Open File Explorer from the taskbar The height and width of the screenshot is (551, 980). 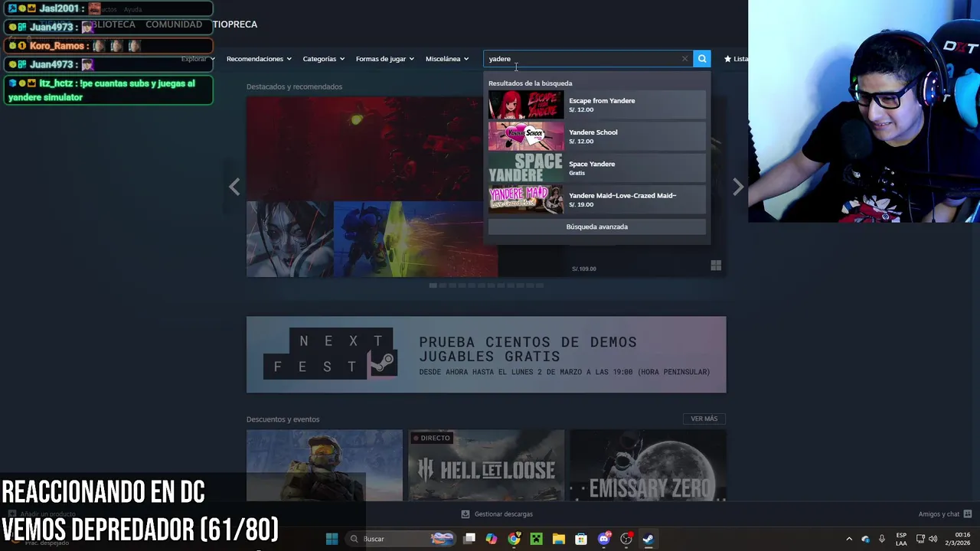coord(558,539)
